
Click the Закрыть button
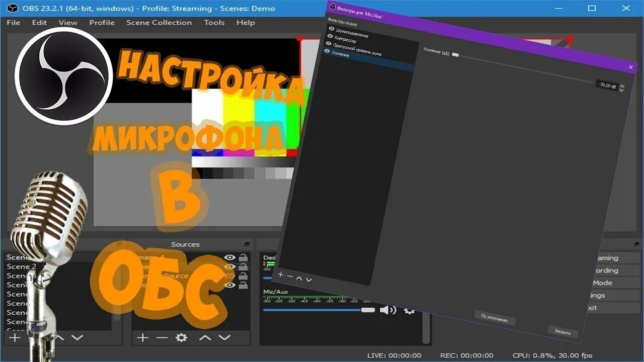coord(562,331)
